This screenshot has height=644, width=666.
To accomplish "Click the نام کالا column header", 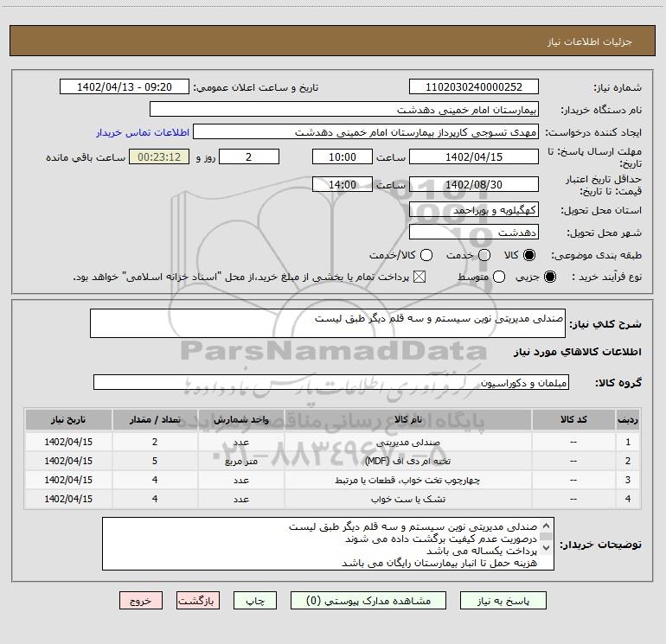I will tap(407, 419).
